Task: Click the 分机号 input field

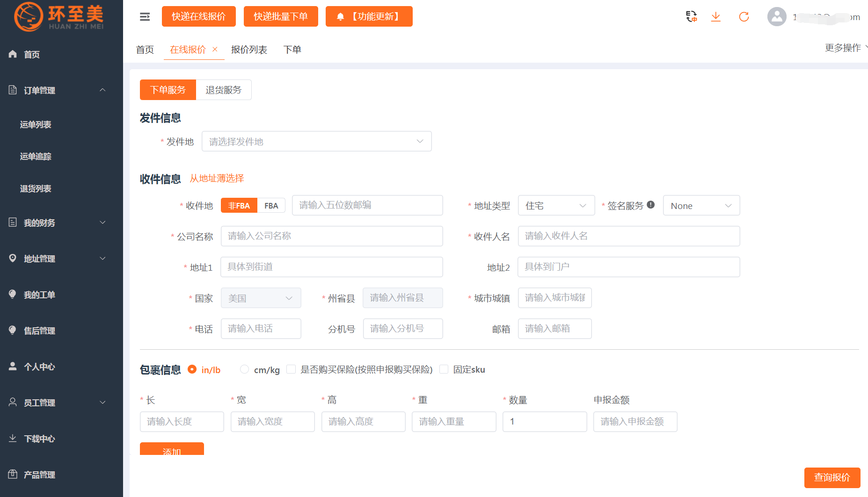Action: point(403,329)
